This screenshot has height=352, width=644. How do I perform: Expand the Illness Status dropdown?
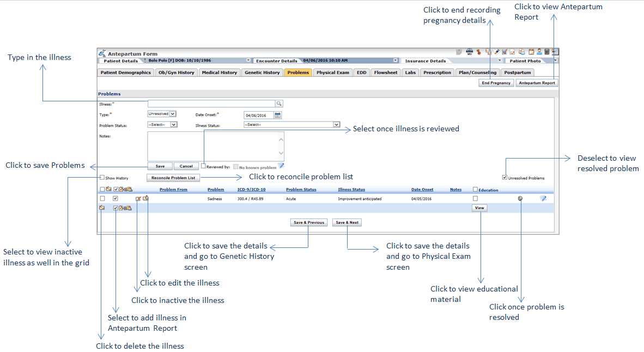(x=291, y=124)
